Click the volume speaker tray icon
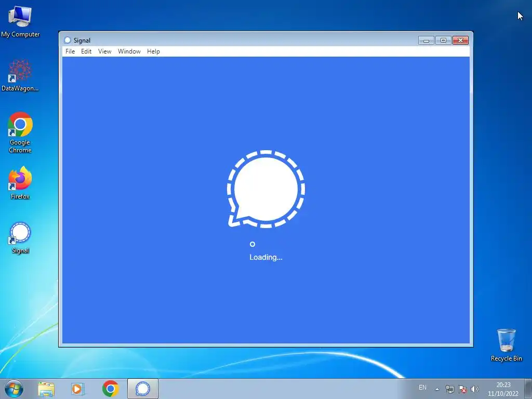The height and width of the screenshot is (399, 532). click(475, 389)
